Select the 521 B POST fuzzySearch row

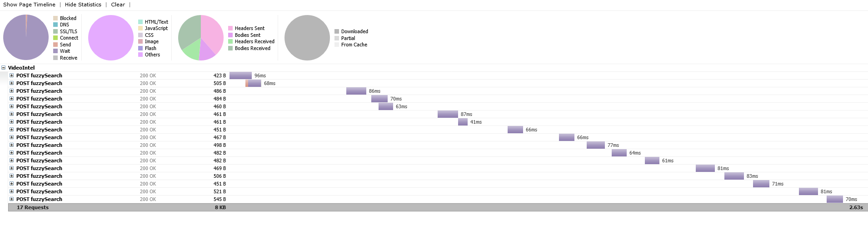[39, 191]
